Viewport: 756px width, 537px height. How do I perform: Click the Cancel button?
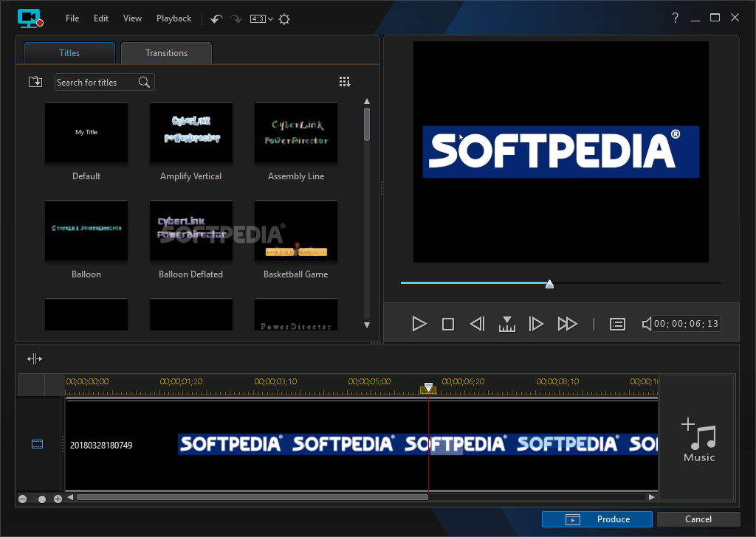click(698, 519)
